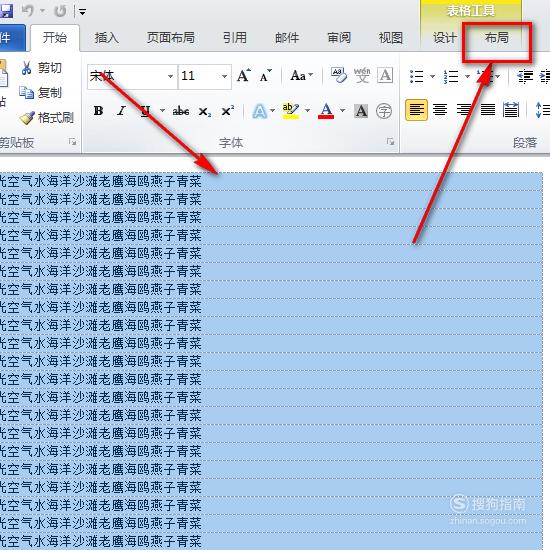Click the Text Effects glowing A icon

(260, 112)
